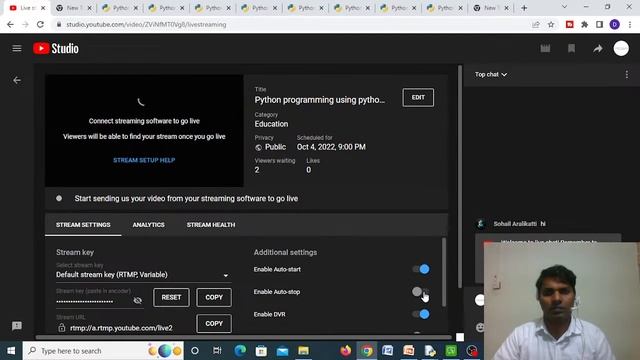Viewport: 640px width, 360px height.
Task: Open Microsoft Edge from the taskbar
Action: coord(240,351)
